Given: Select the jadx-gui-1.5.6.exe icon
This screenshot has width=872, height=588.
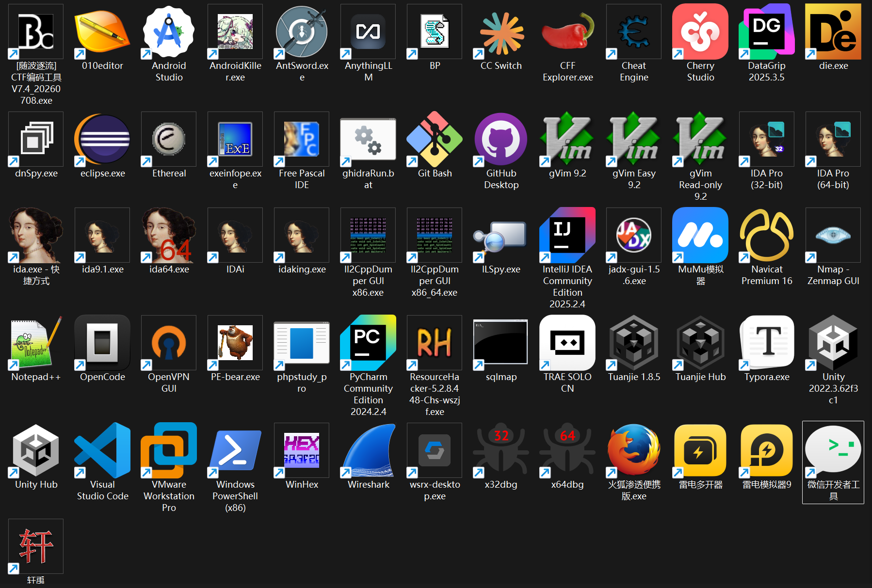Looking at the screenshot, I should 634,235.
